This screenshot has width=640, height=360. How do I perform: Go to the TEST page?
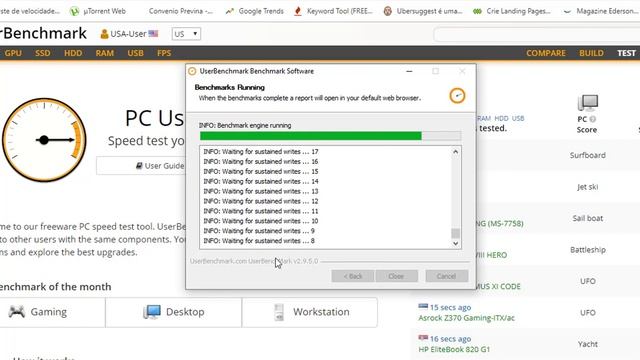626,53
